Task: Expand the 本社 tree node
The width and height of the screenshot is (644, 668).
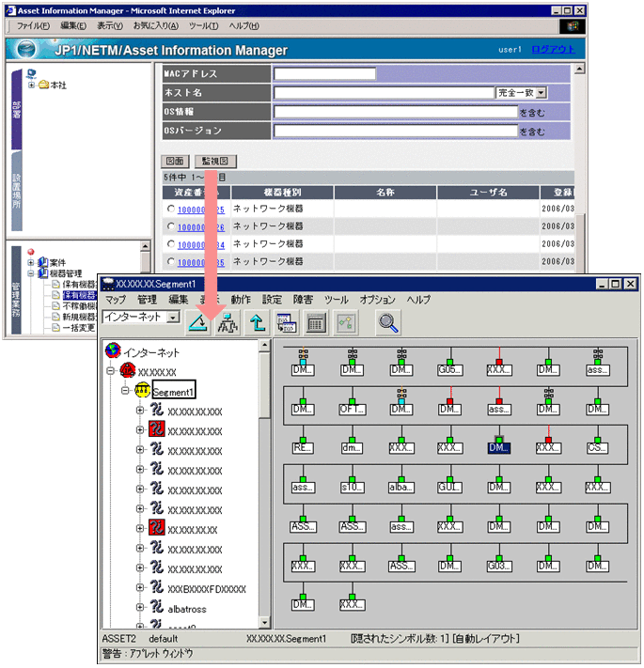Action: click(31, 85)
